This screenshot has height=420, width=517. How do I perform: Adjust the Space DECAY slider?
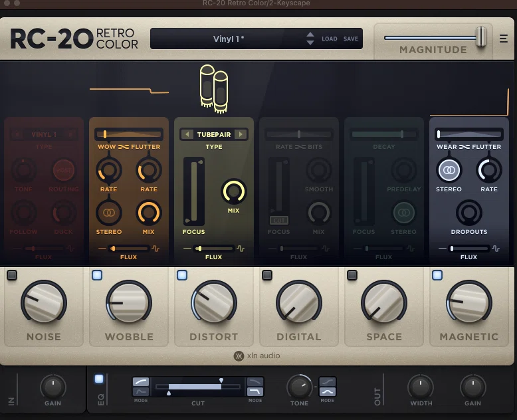384,134
